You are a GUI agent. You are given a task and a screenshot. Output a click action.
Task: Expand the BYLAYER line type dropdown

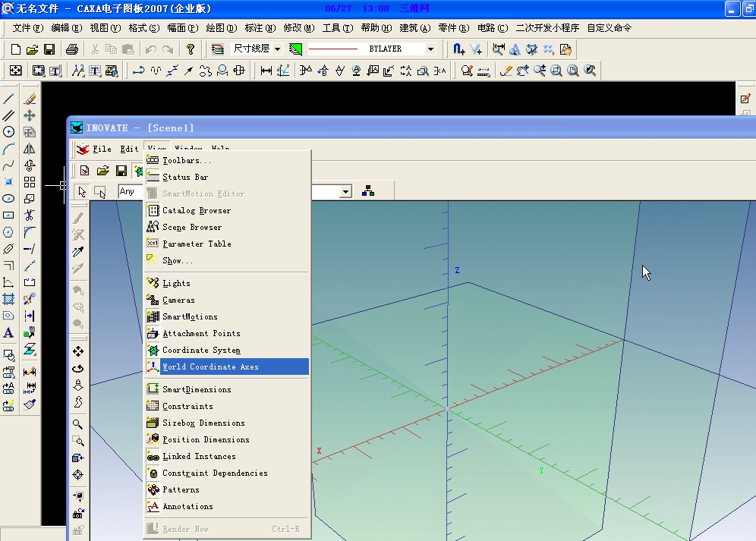[x=430, y=49]
